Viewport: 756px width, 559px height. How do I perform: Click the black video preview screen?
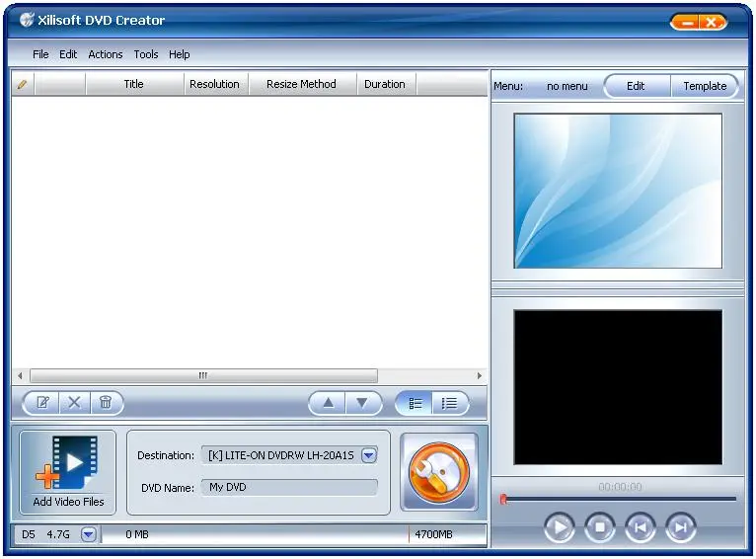[x=618, y=387]
